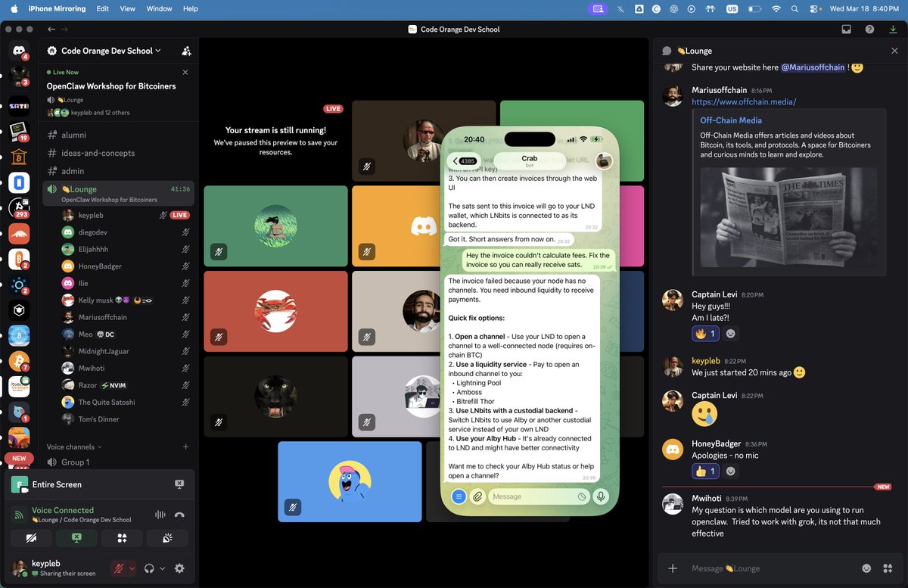Stop streaming Entire Screen
The image size is (908, 588).
tap(179, 484)
